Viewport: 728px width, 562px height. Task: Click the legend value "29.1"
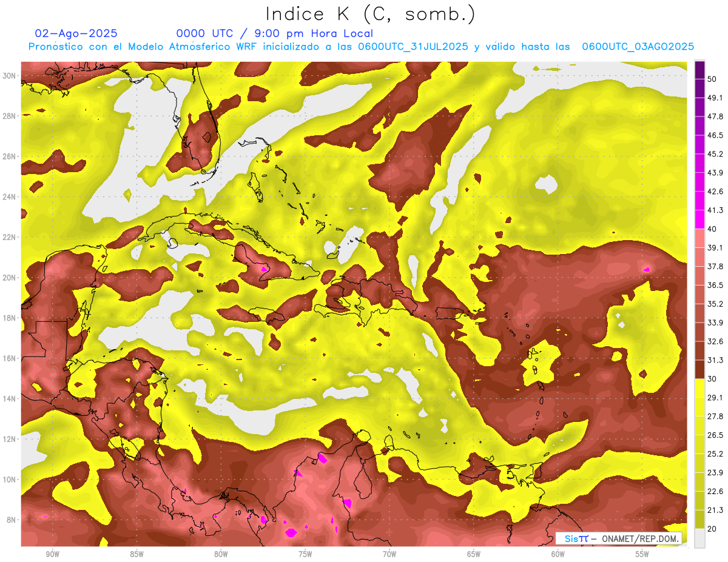point(715,398)
